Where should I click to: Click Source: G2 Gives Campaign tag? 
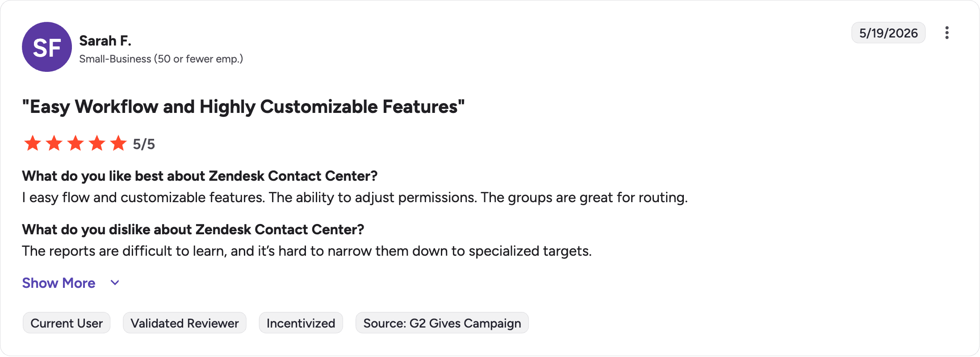click(442, 323)
